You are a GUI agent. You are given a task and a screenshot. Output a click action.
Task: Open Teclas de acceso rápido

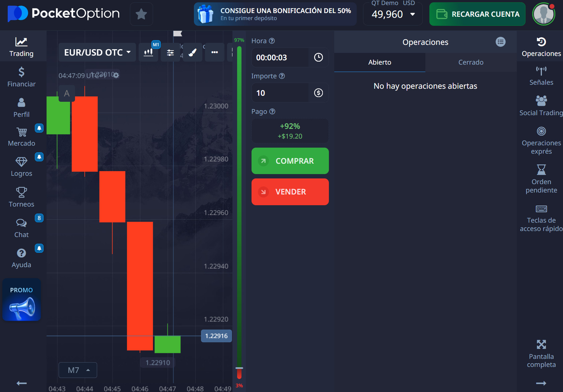[541, 218]
